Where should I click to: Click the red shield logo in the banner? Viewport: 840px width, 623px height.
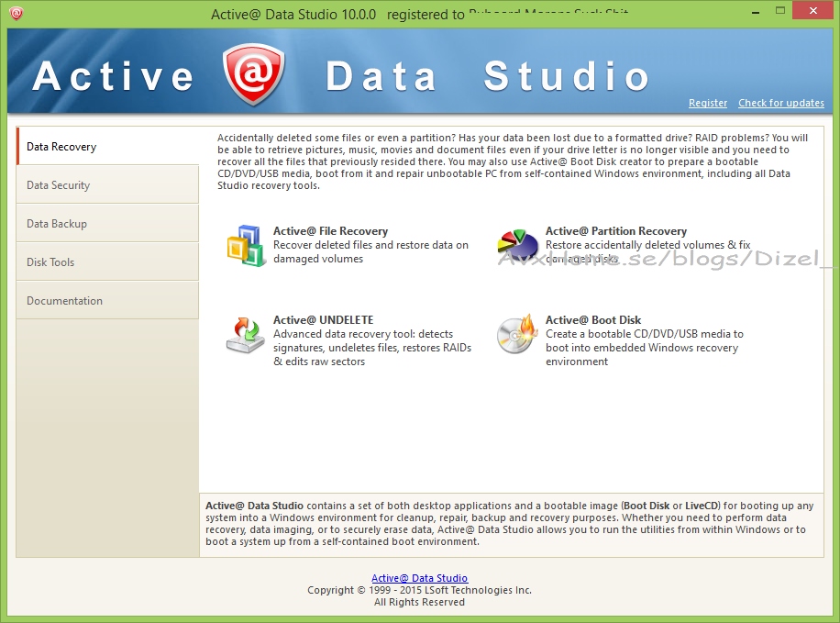(x=253, y=74)
